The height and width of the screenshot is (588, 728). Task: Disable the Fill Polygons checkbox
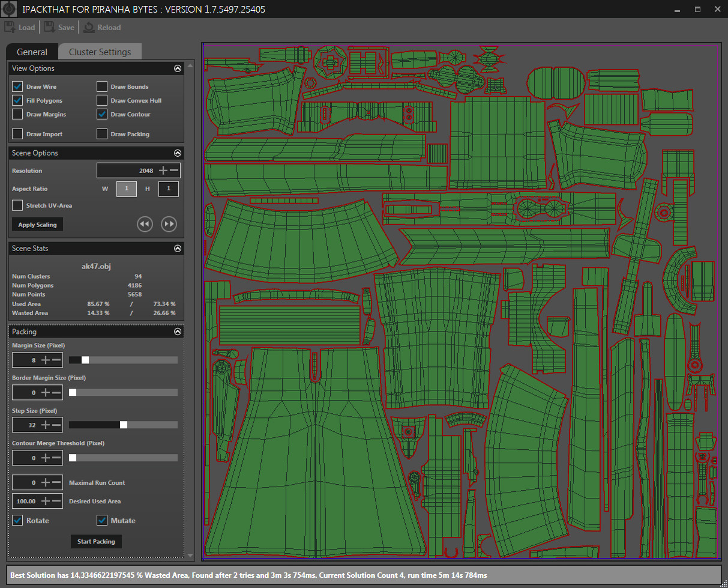pos(17,100)
